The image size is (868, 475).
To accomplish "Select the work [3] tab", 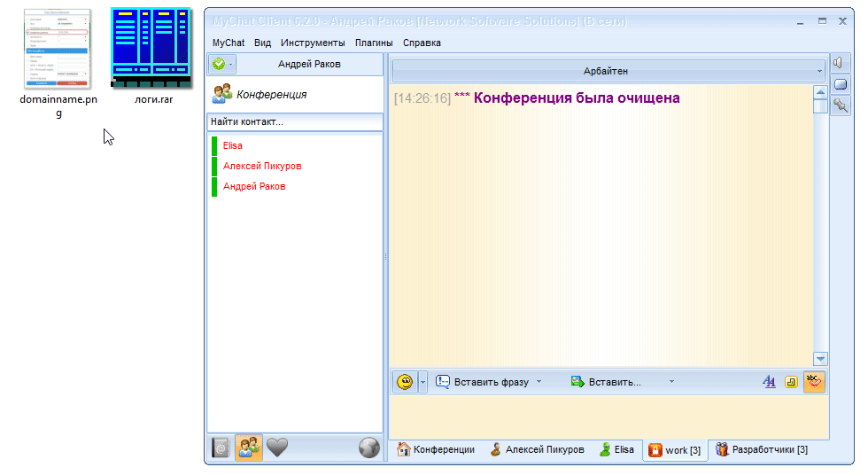I will point(675,450).
